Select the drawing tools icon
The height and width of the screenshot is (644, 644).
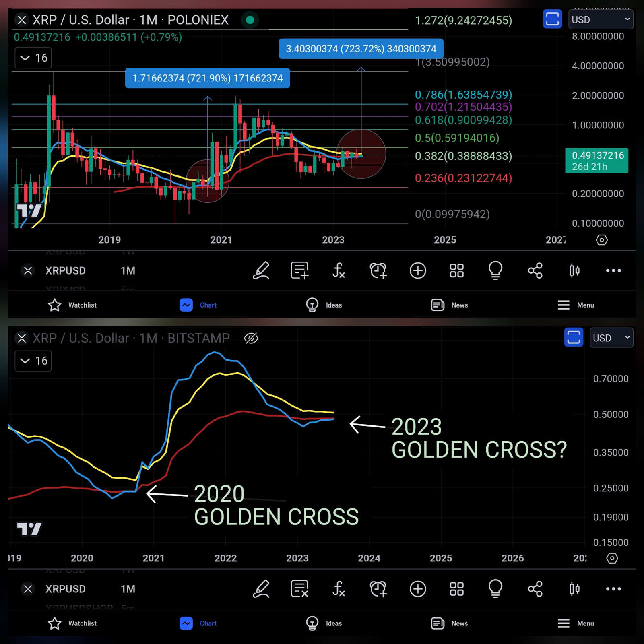click(x=262, y=270)
